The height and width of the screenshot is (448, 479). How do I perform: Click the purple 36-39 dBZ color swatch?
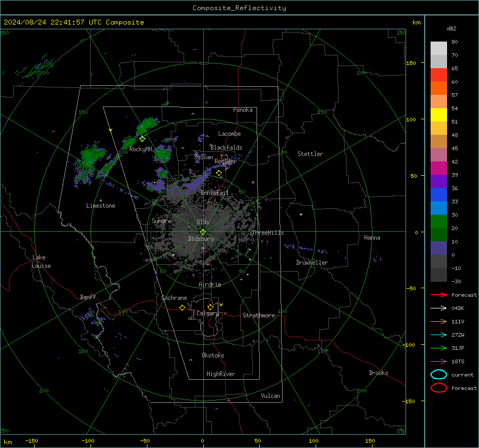[439, 181]
